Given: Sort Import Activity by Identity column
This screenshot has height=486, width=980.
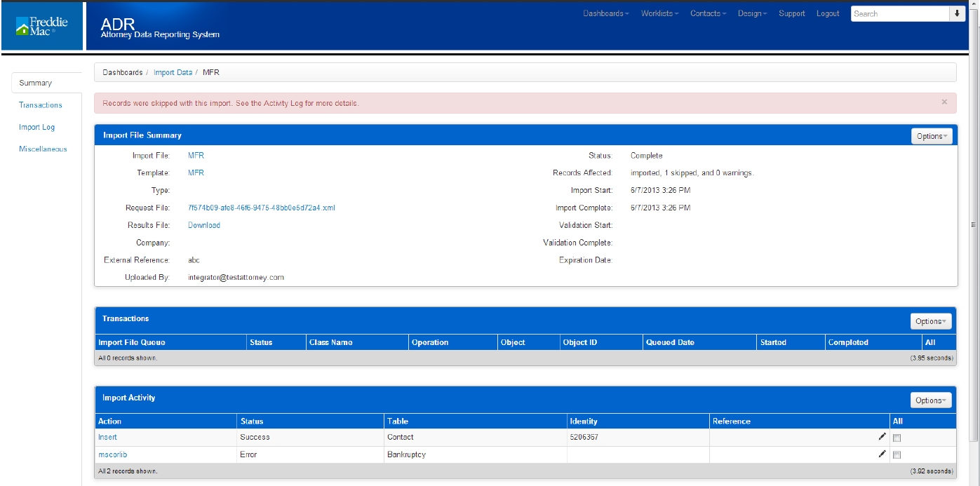Looking at the screenshot, I should [x=584, y=421].
